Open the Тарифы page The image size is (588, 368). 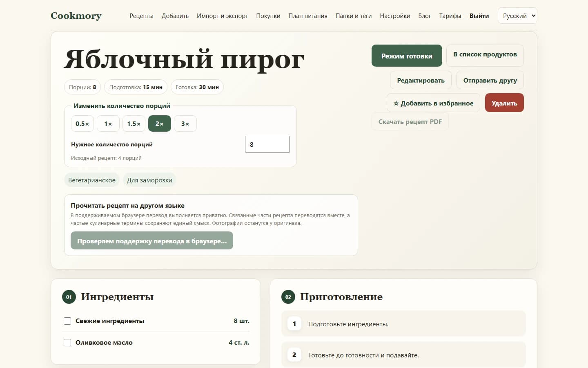[450, 16]
